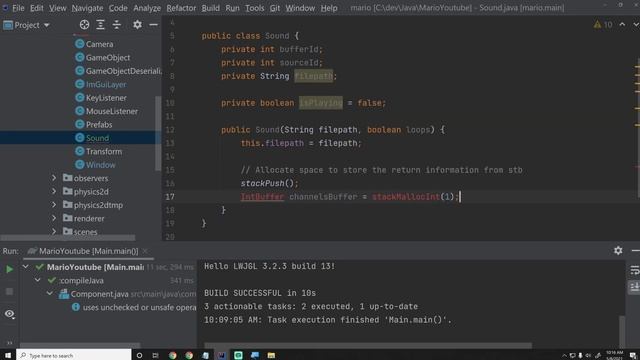Screen dimensions: 640x360
Task: Click the IntelliJ IDEA taskbar icon
Action: (222, 356)
